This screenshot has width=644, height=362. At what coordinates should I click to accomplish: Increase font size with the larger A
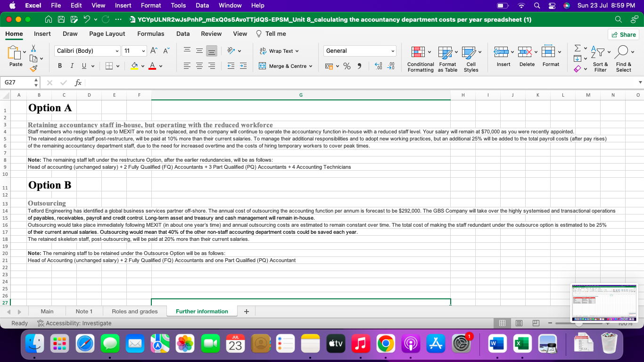pos(154,51)
